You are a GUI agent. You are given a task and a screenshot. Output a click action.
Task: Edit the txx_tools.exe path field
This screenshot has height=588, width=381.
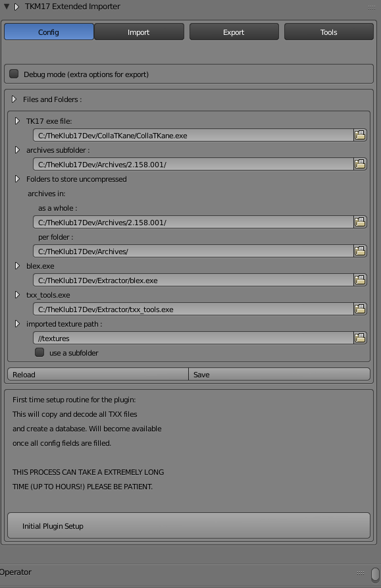pos(193,309)
